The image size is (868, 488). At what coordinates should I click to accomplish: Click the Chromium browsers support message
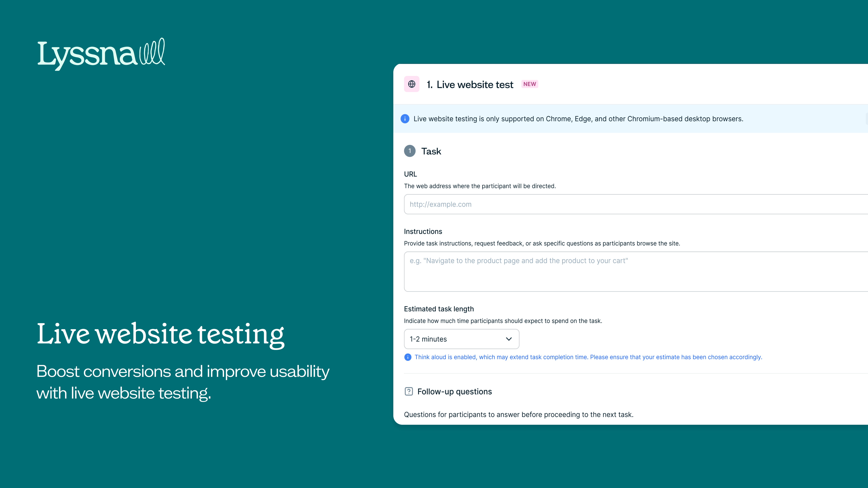pos(578,119)
